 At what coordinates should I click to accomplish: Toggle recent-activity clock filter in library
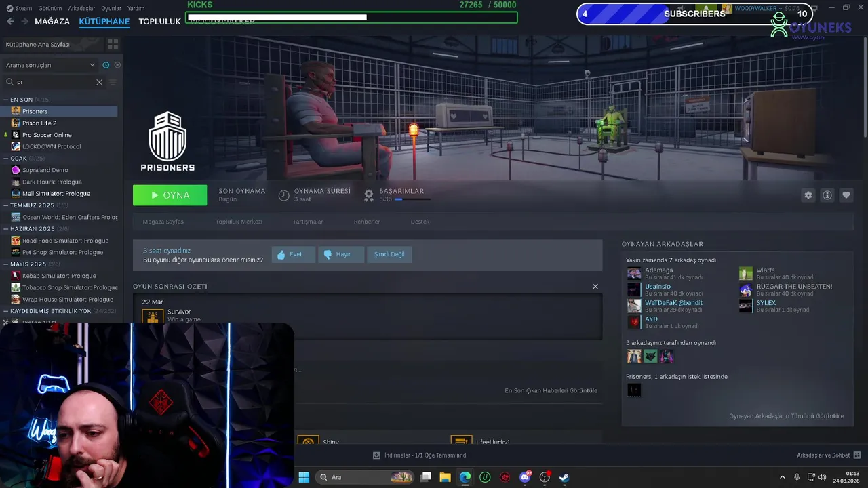(x=106, y=65)
